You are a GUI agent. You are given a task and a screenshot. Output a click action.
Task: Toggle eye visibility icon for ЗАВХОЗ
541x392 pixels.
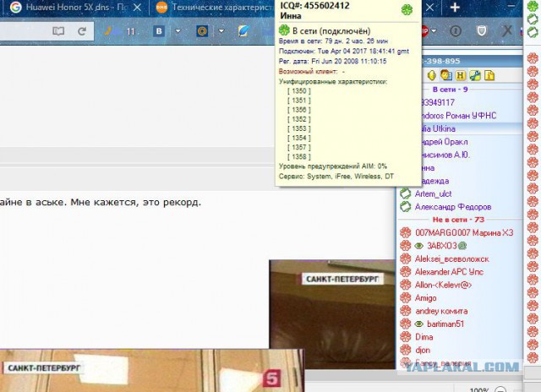418,246
